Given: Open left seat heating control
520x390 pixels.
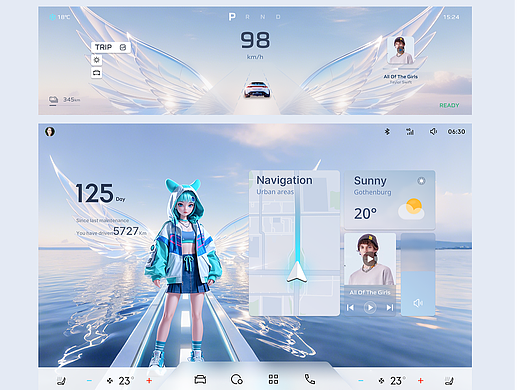Looking at the screenshot, I should coord(62,380).
